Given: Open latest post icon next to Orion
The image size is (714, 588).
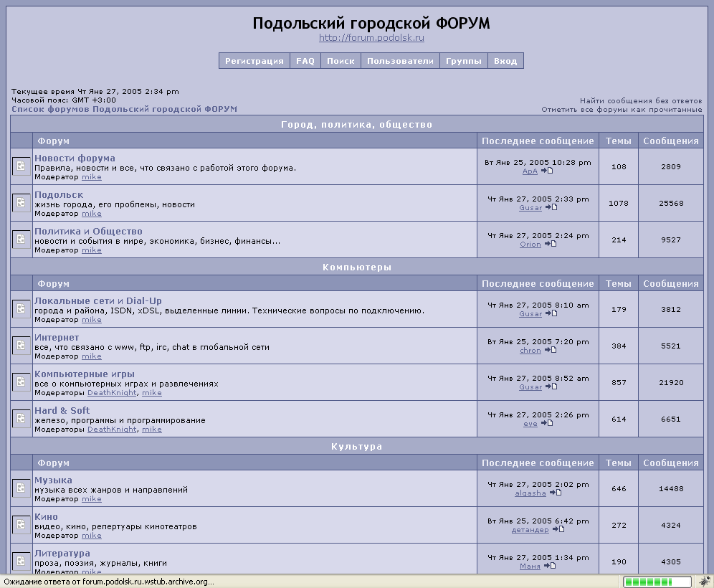Looking at the screenshot, I should coord(551,245).
